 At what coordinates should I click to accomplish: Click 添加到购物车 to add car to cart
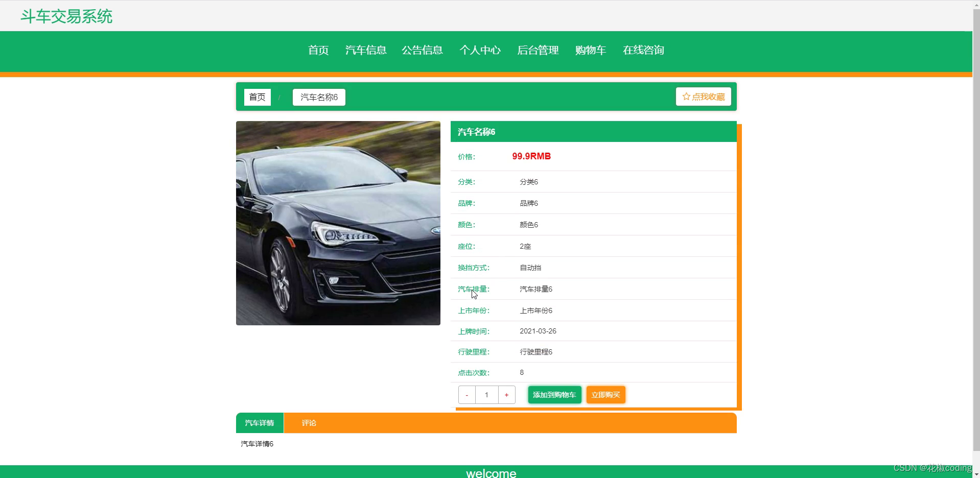pos(554,394)
